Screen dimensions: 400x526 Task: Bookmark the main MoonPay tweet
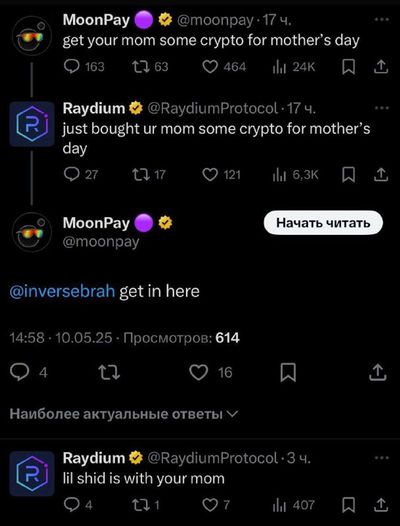pos(288,372)
